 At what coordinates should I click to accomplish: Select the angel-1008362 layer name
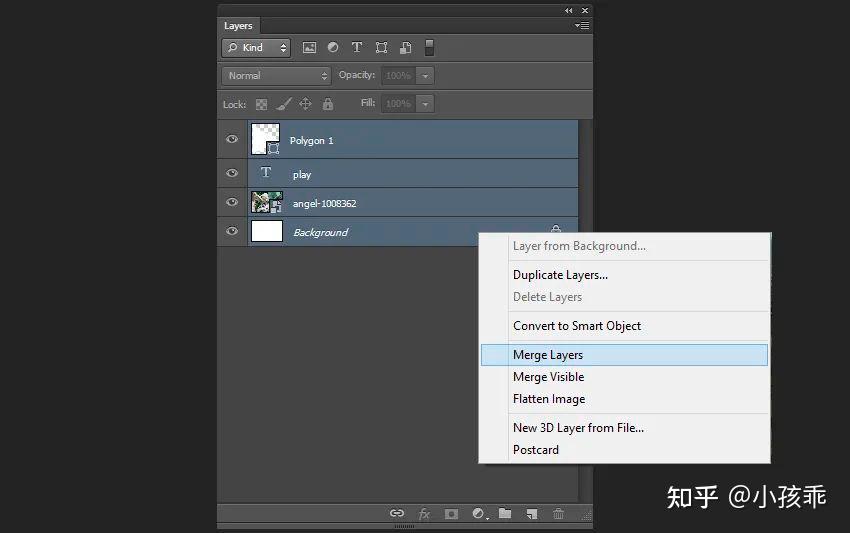click(x=324, y=203)
